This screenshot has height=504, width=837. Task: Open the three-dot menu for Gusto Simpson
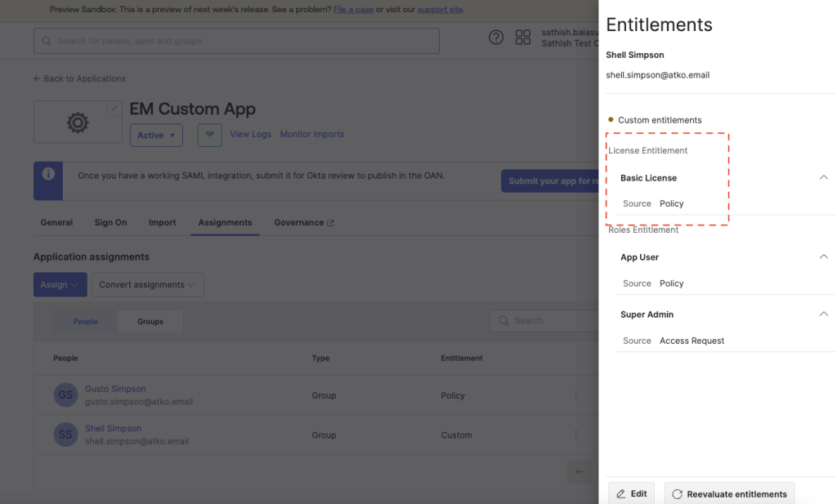click(575, 395)
